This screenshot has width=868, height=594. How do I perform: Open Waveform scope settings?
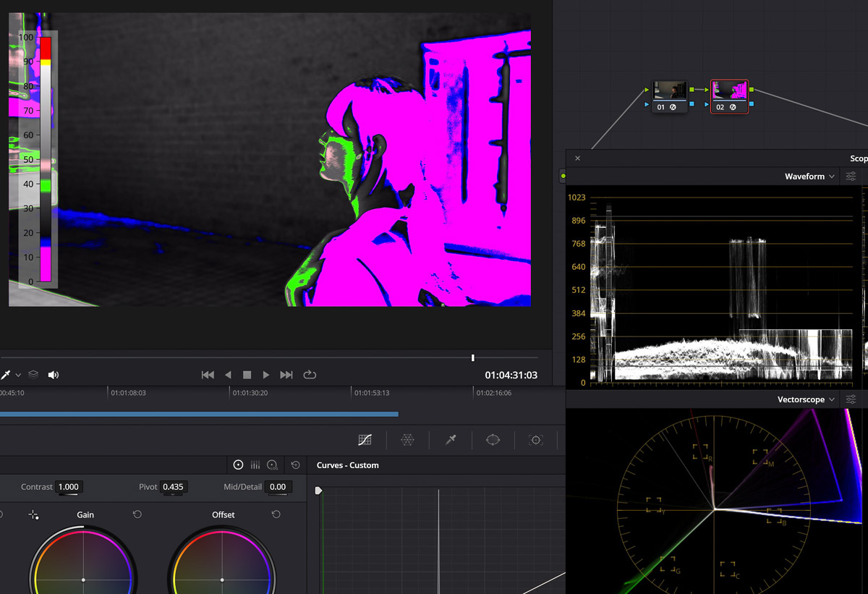[851, 177]
